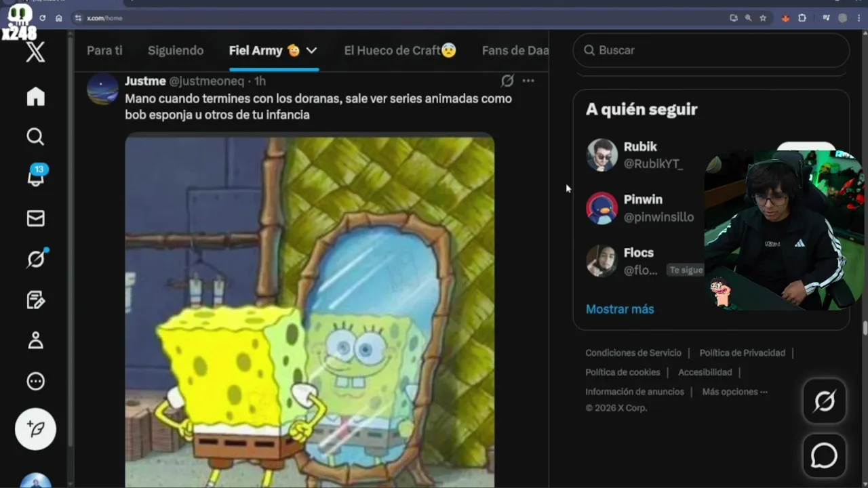
Task: Click the 1h timestamp on the post
Action: point(260,81)
